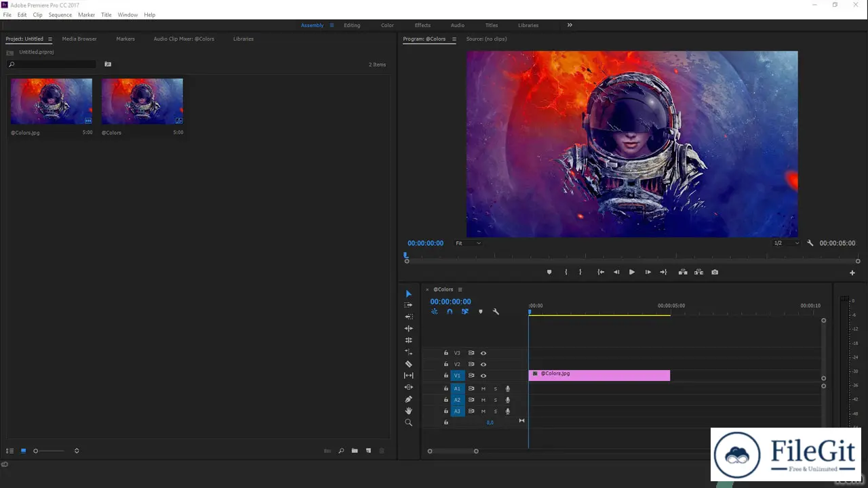This screenshot has height=488, width=868.
Task: Switch Project panel to icon view
Action: 23,451
